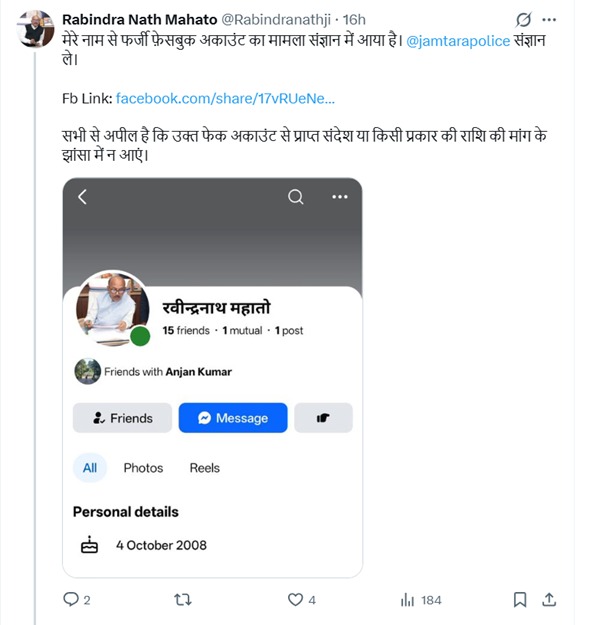Open the facebook.com share link
Image resolution: width=600 pixels, height=625 pixels.
click(x=225, y=98)
